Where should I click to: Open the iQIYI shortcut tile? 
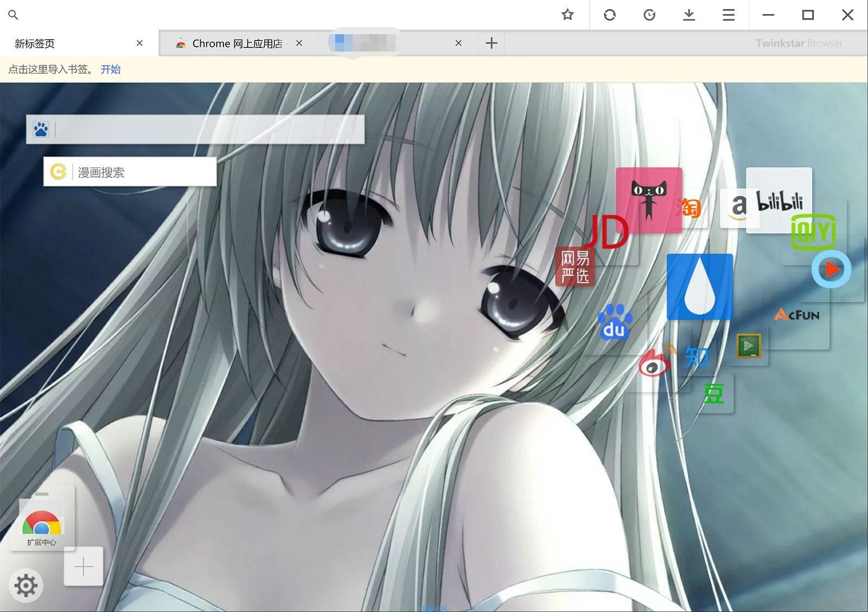click(x=813, y=232)
